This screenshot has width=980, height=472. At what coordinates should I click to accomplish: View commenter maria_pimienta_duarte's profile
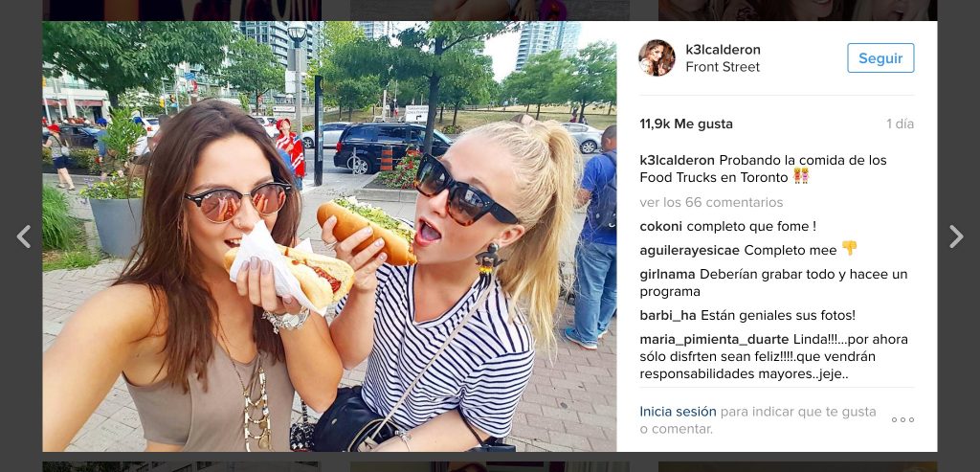[714, 340]
